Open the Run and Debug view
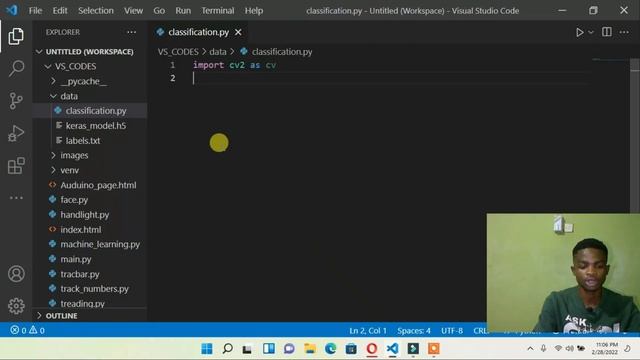640x360 pixels. [16, 133]
